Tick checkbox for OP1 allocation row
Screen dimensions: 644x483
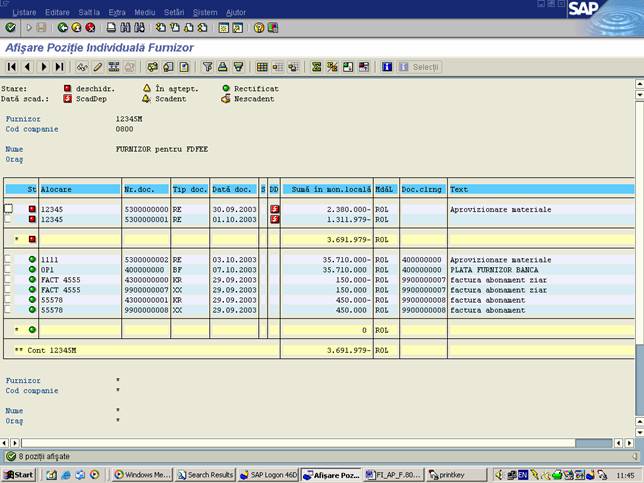(x=9, y=270)
